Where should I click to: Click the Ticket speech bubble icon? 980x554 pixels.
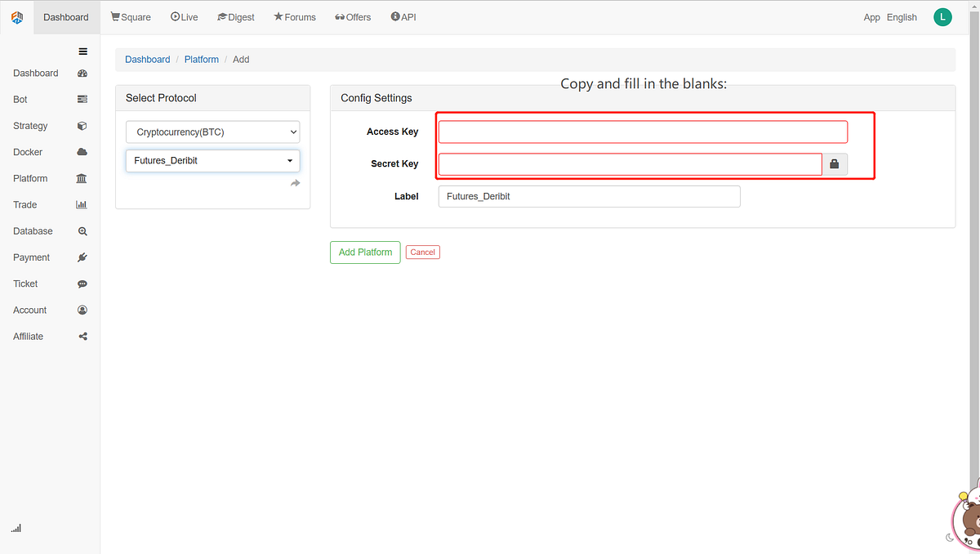point(82,283)
